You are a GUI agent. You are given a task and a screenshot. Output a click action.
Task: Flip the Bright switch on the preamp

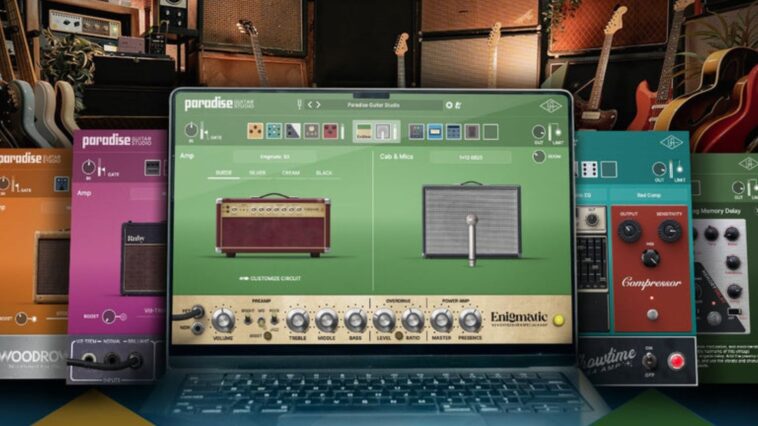(248, 320)
